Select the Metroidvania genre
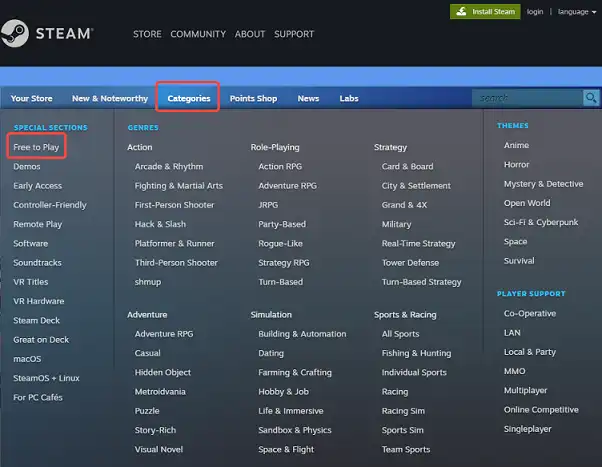Viewport: 602px width, 467px height. click(x=160, y=392)
